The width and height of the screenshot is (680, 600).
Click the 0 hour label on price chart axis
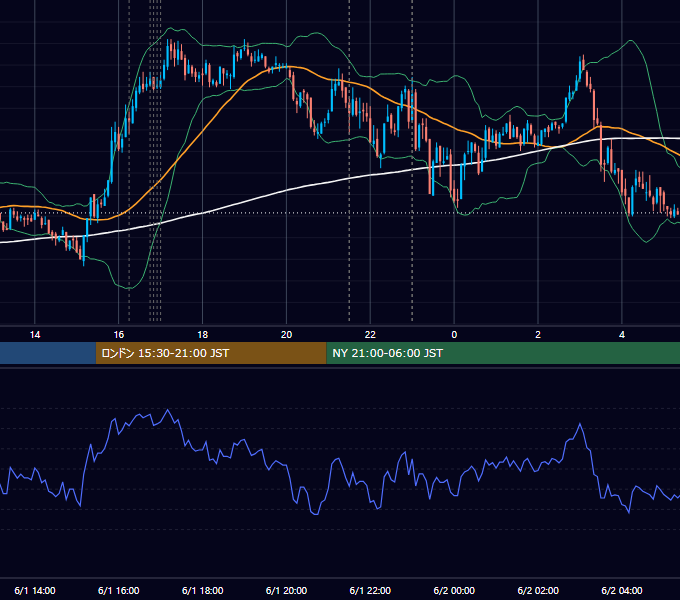click(454, 335)
